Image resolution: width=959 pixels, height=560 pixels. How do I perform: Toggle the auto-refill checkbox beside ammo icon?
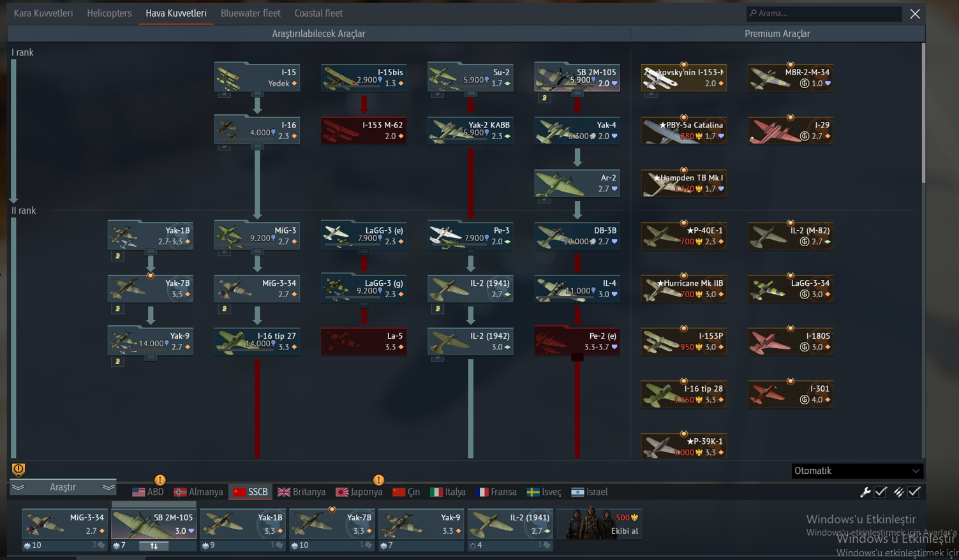point(914,492)
